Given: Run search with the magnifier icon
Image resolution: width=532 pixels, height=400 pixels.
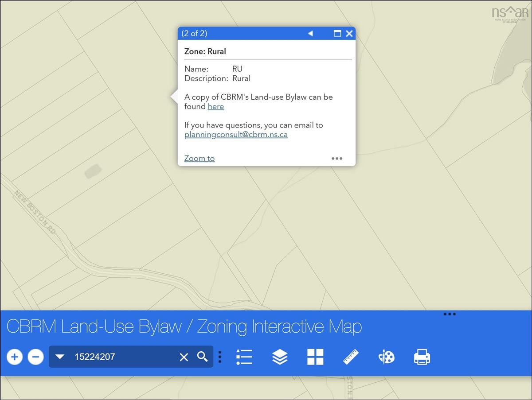Looking at the screenshot, I should click(x=203, y=357).
